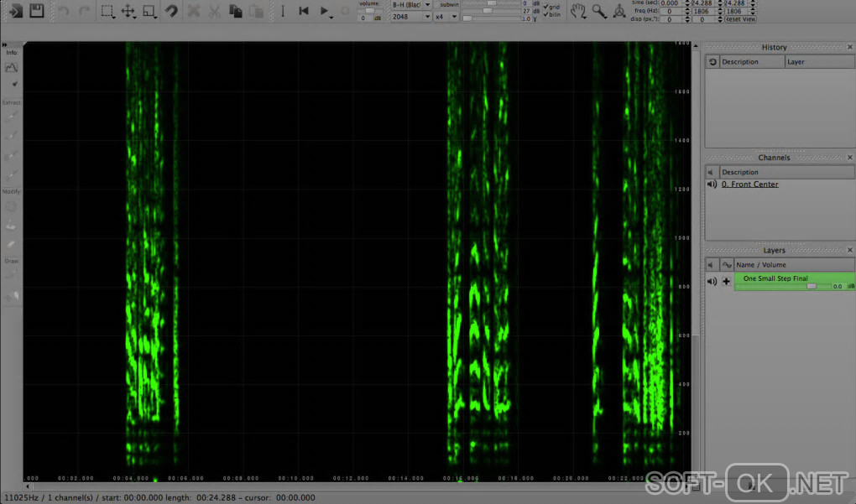Click the Layers header speaker icon
Image resolution: width=856 pixels, height=504 pixels.
(x=711, y=265)
